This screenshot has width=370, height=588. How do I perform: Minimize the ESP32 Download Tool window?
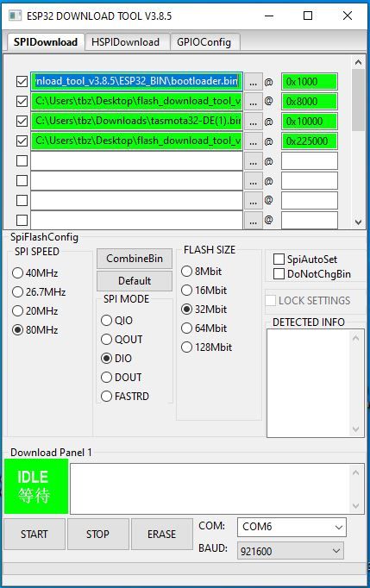point(269,16)
